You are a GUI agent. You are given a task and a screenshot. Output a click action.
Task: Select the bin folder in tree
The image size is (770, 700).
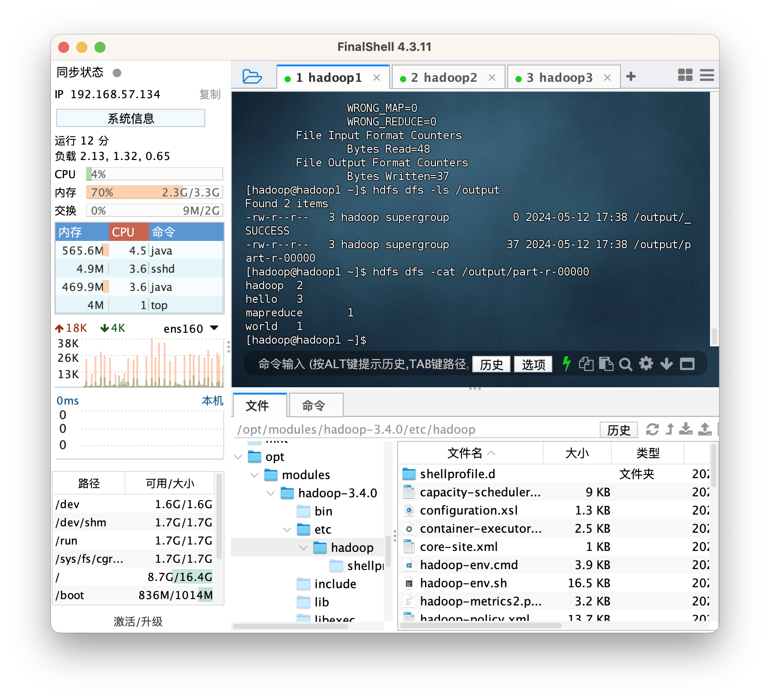tap(315, 511)
